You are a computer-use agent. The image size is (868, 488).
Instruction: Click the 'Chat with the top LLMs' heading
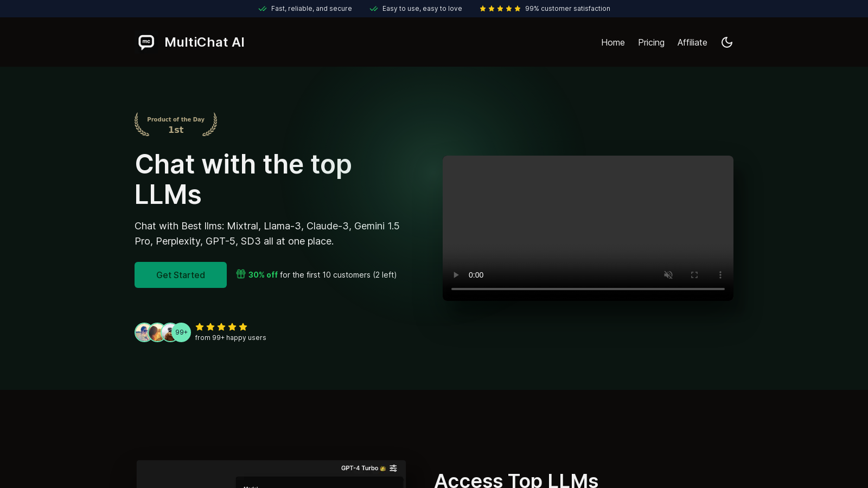[243, 179]
